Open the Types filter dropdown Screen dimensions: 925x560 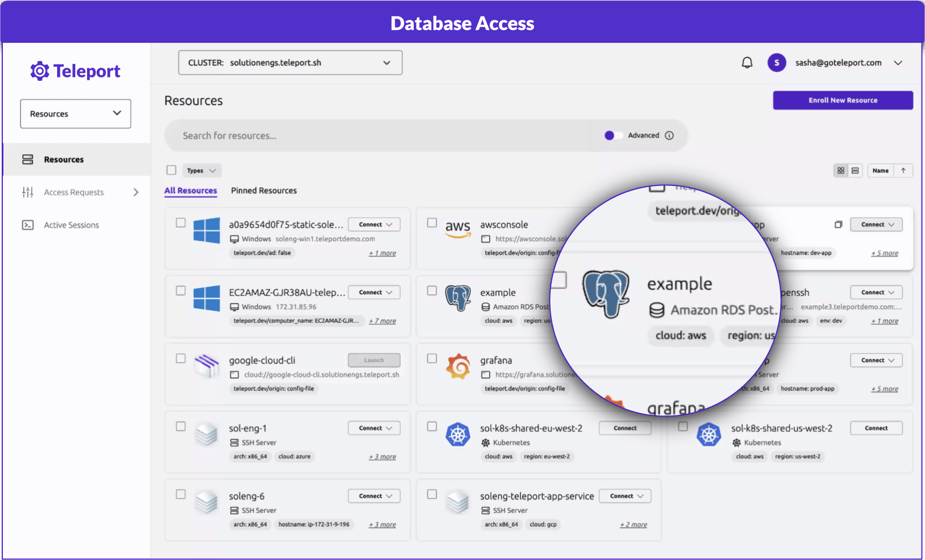click(201, 171)
